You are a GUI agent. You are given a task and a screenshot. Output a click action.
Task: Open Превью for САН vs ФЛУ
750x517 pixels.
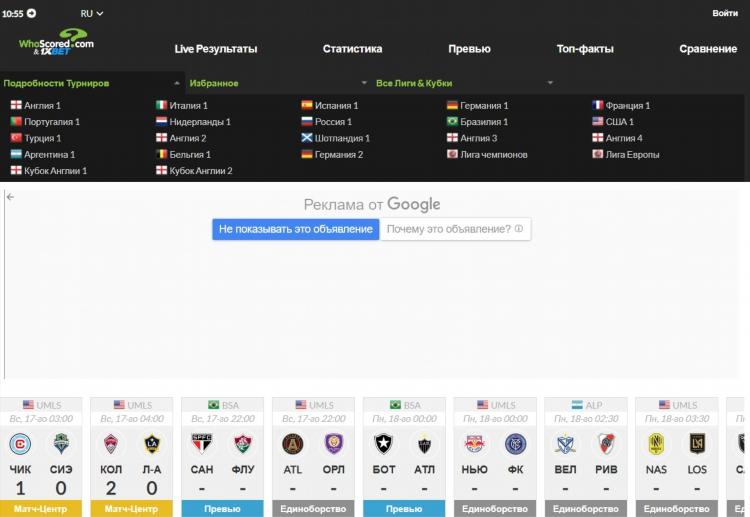coord(222,508)
